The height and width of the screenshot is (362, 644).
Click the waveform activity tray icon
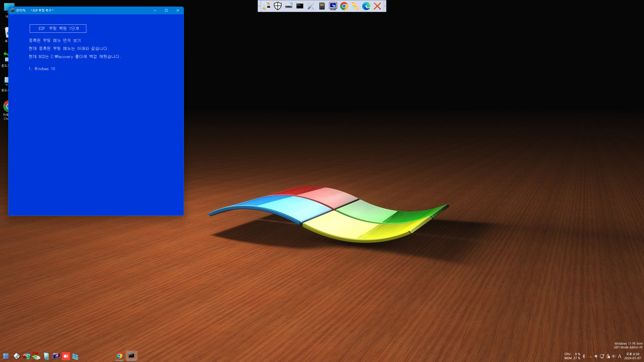point(596,356)
